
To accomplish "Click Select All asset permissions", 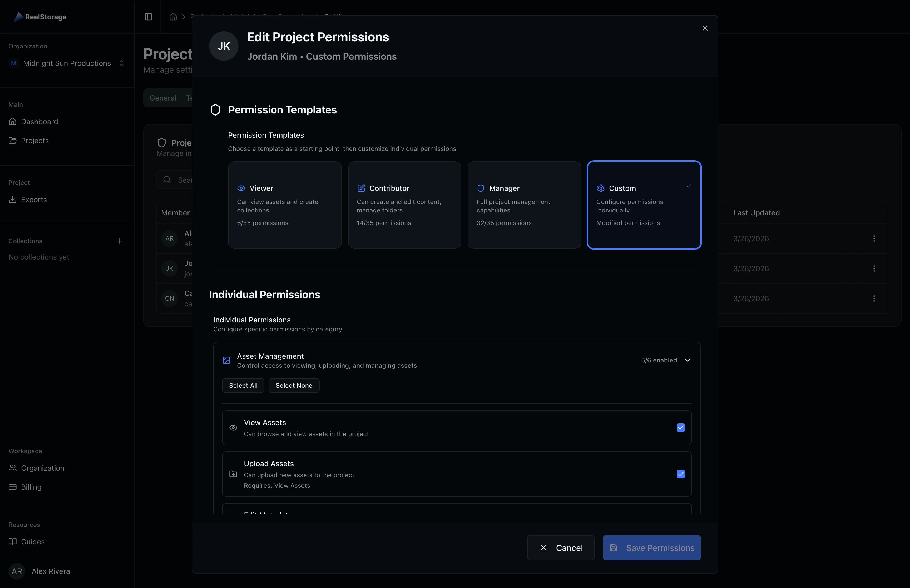I will pyautogui.click(x=243, y=385).
